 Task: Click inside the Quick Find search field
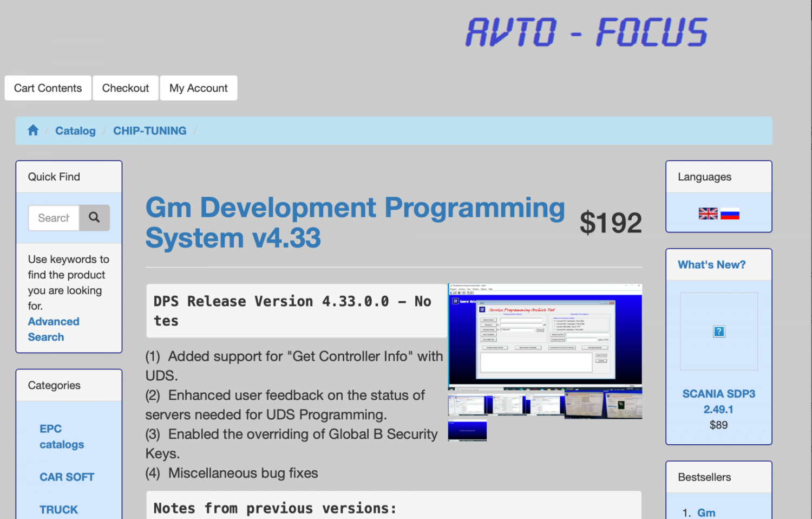(54, 218)
